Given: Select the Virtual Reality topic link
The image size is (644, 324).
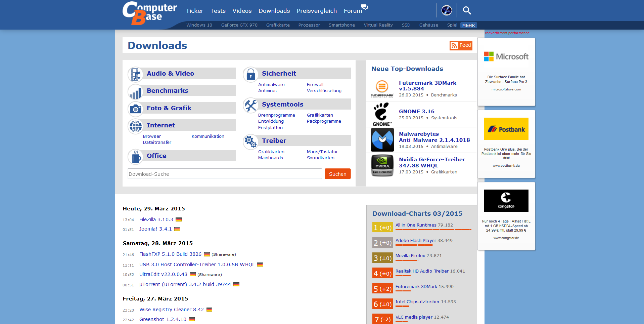Looking at the screenshot, I should [378, 25].
